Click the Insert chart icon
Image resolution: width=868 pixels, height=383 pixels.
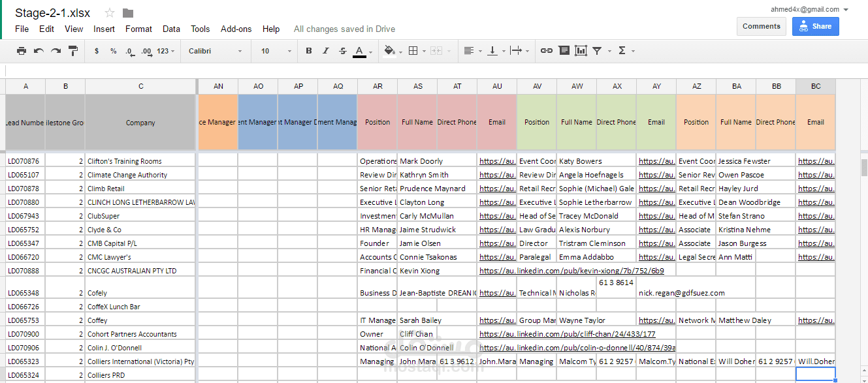[x=581, y=51]
